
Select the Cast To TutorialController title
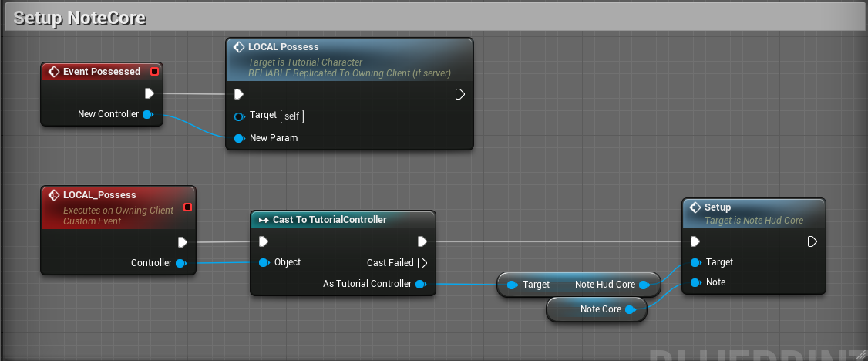click(329, 220)
